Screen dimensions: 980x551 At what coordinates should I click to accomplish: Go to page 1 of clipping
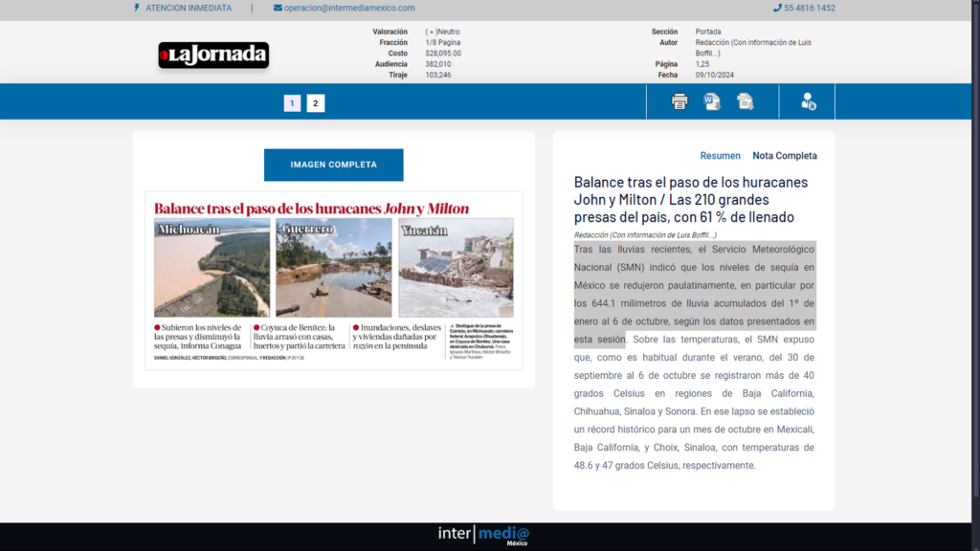[x=292, y=103]
